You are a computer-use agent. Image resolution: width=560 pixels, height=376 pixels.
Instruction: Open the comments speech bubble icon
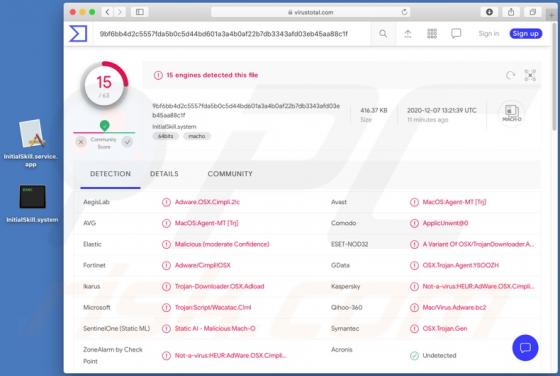coord(456,34)
